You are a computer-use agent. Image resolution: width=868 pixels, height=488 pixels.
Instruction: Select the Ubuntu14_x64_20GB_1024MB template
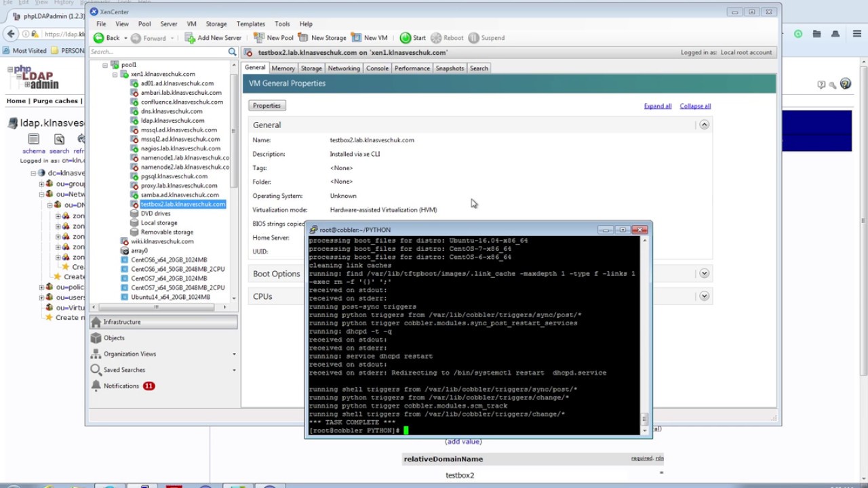tap(170, 297)
